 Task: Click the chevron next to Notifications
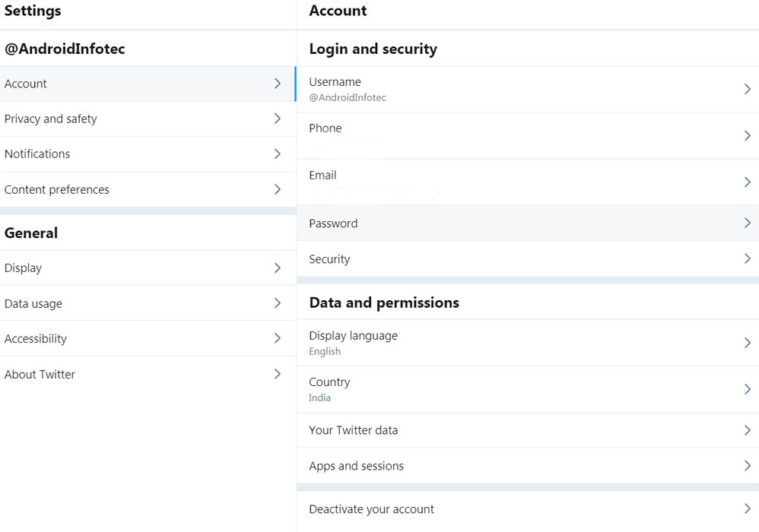pyautogui.click(x=278, y=154)
